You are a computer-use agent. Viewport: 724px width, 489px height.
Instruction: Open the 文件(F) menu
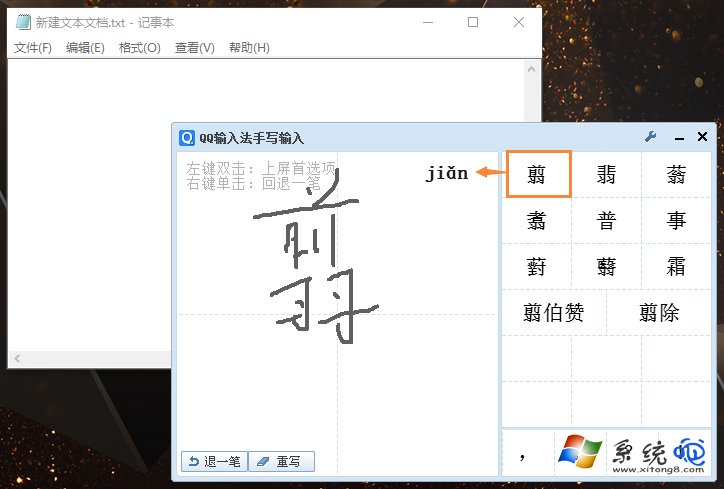[x=33, y=48]
